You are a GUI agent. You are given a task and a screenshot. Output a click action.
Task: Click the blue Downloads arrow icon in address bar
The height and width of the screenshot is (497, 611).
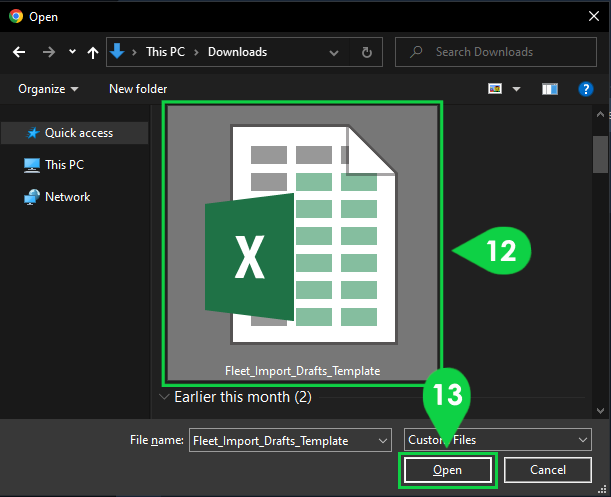pos(117,51)
